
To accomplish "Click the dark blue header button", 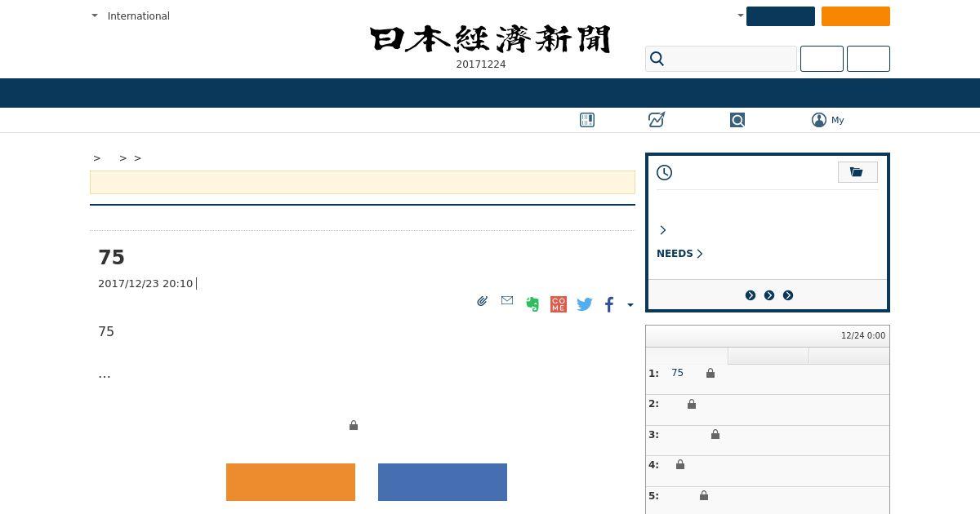I will [781, 16].
